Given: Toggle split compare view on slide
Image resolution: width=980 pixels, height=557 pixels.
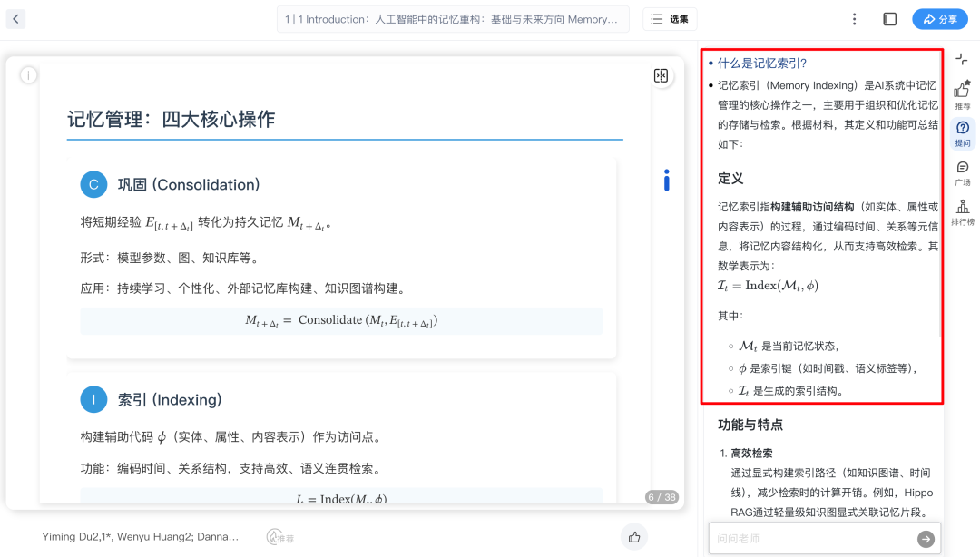Looking at the screenshot, I should point(661,76).
